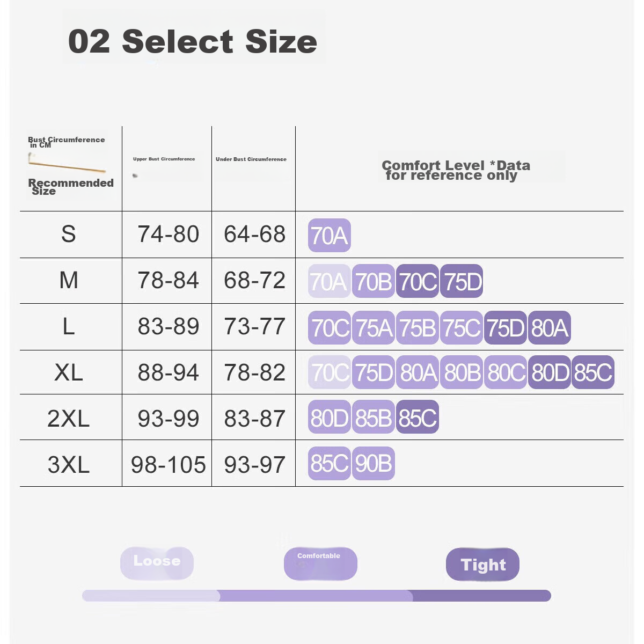
Task: Select the 85C badge in XL row
Action: [593, 372]
